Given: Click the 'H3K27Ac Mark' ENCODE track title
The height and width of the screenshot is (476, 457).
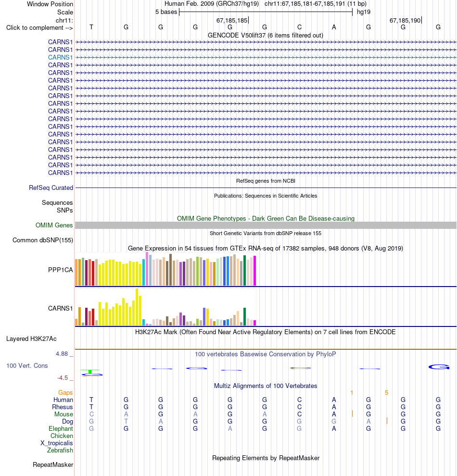Looking at the screenshot, I should point(265,332).
